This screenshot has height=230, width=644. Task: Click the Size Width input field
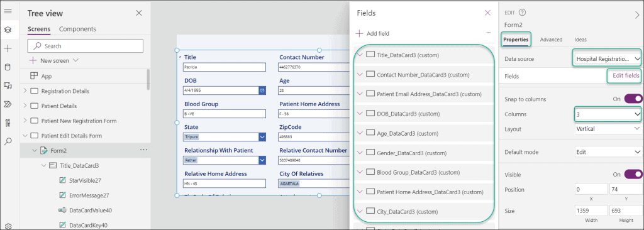click(x=591, y=211)
